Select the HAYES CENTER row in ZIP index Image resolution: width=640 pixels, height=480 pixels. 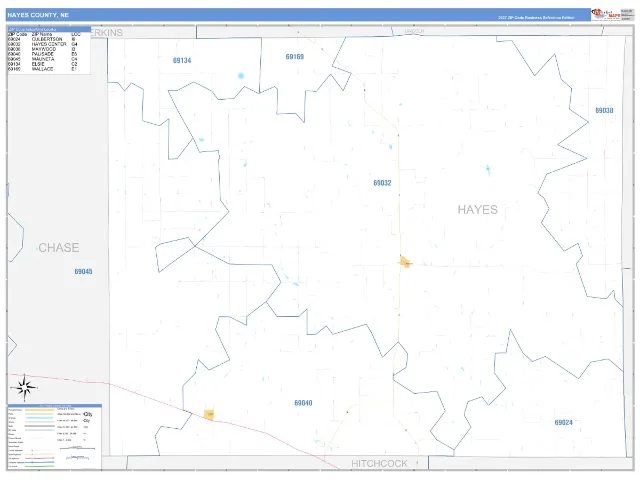(44, 44)
